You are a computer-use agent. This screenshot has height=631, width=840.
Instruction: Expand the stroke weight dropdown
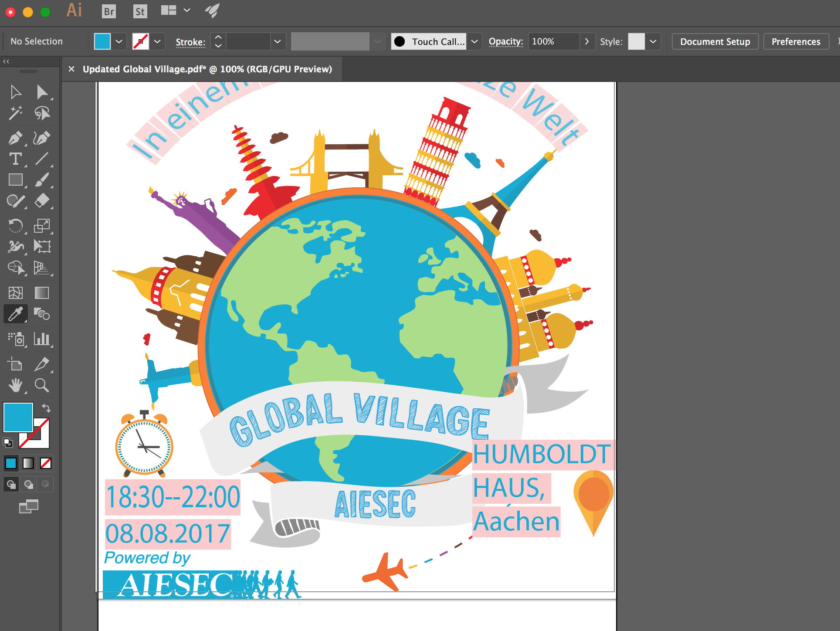277,41
